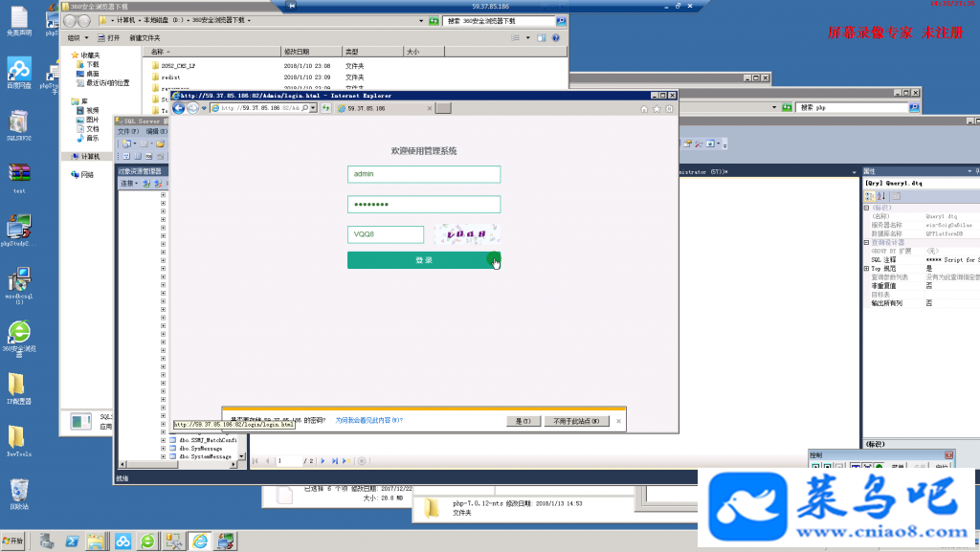Click the IE refresh button beside address bar

pos(325,109)
